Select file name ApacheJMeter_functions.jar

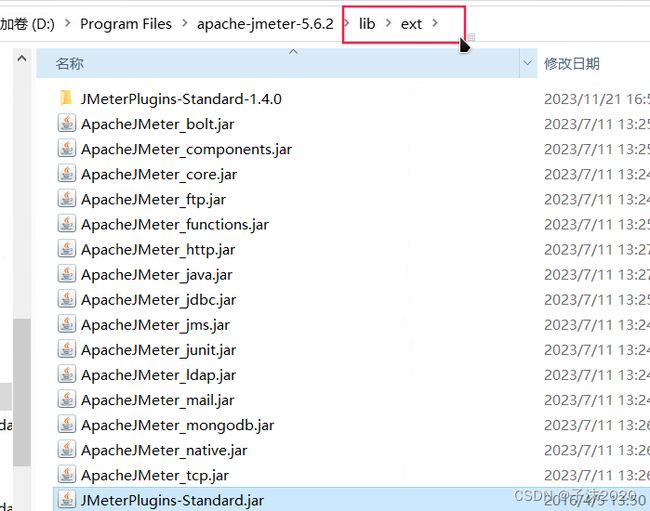pyautogui.click(x=175, y=225)
